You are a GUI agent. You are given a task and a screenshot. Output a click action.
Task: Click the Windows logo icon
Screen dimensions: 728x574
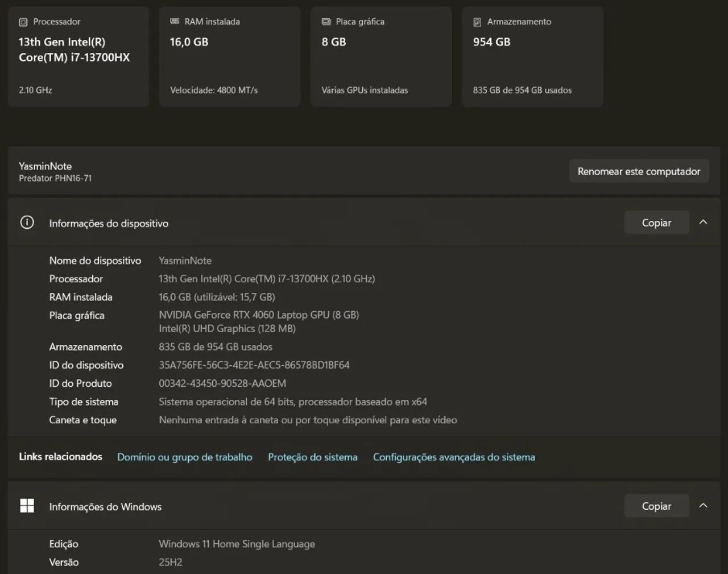point(27,506)
